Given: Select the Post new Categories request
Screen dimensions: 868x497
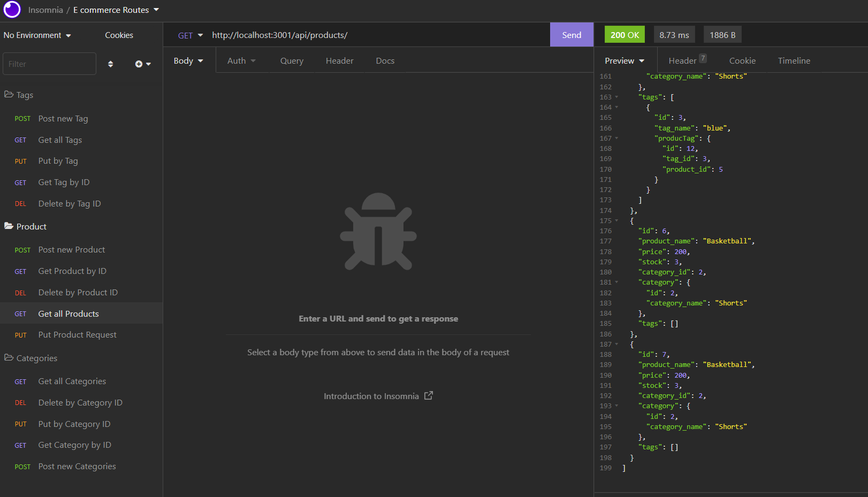Looking at the screenshot, I should point(81,467).
